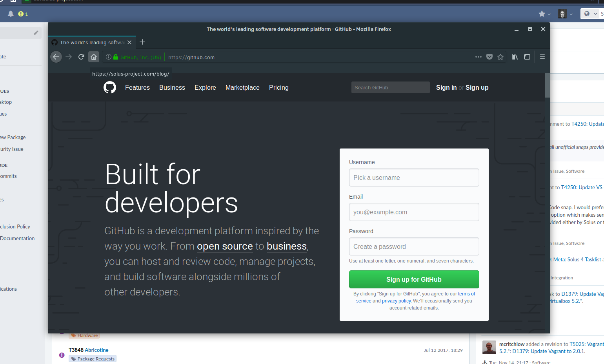Minimize the Firefox window
The height and width of the screenshot is (364, 604).
click(x=517, y=29)
